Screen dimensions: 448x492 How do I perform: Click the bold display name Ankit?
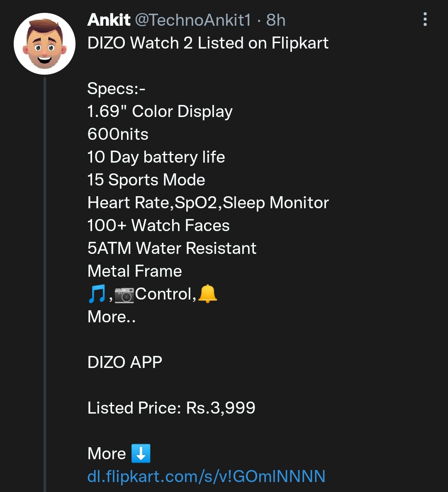pyautogui.click(x=109, y=20)
